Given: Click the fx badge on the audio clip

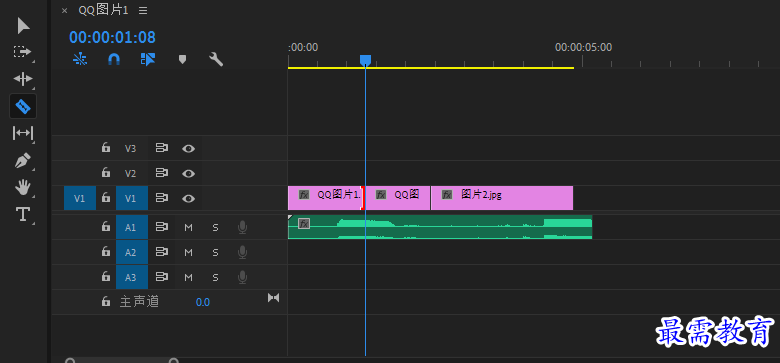Looking at the screenshot, I should [304, 223].
